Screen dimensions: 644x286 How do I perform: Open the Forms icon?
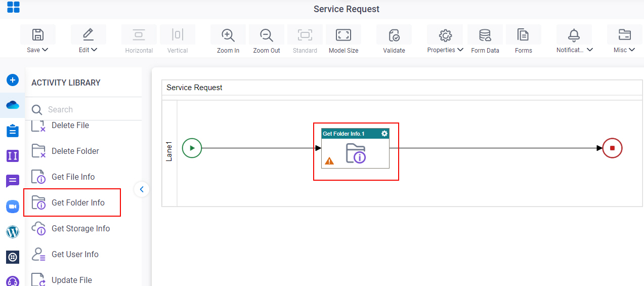(x=523, y=34)
